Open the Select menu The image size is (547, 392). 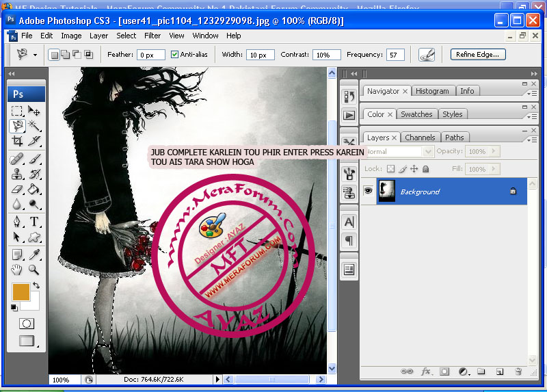126,36
